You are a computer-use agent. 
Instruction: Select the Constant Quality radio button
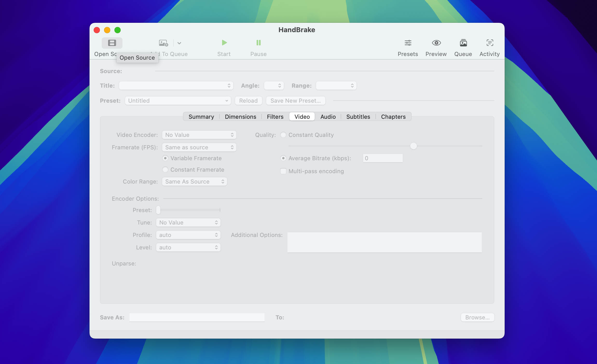pyautogui.click(x=283, y=135)
